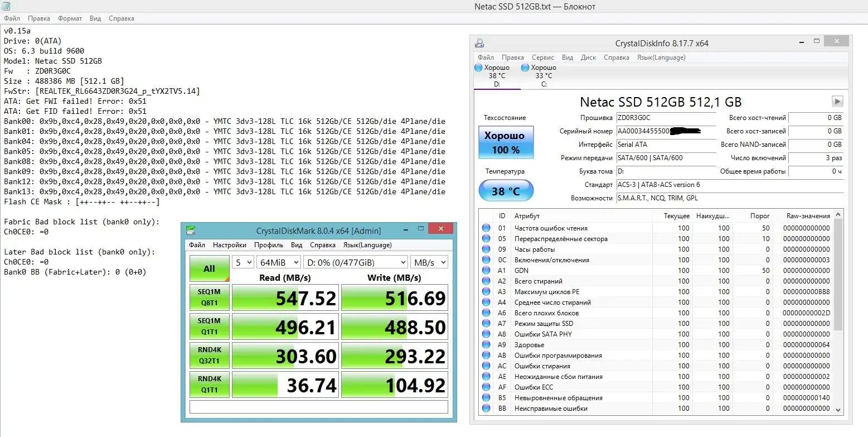Click the status circle for attribute 01
Screen dimensions: 868x437
coord(486,228)
